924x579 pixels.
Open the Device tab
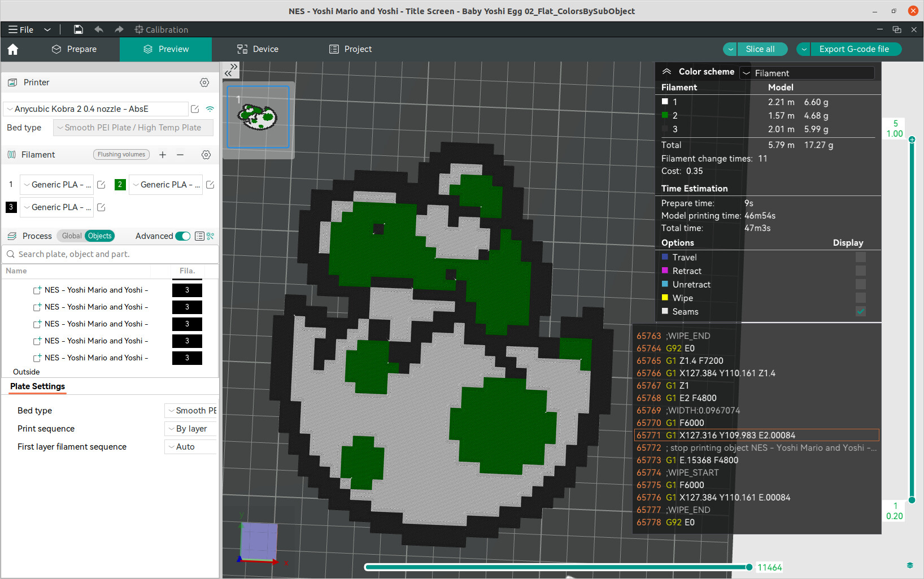point(258,49)
